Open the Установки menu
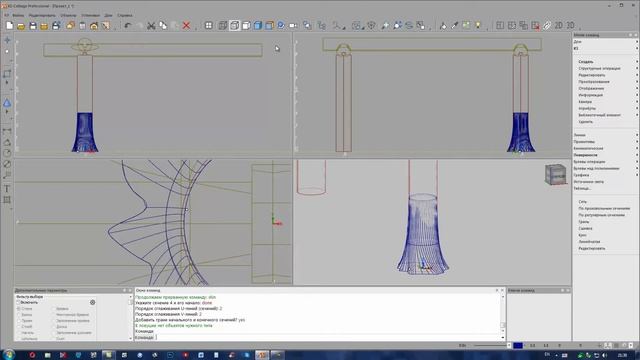 [x=90, y=16]
